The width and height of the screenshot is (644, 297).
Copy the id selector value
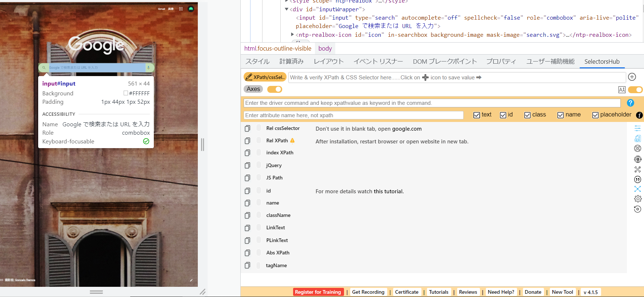point(247,191)
